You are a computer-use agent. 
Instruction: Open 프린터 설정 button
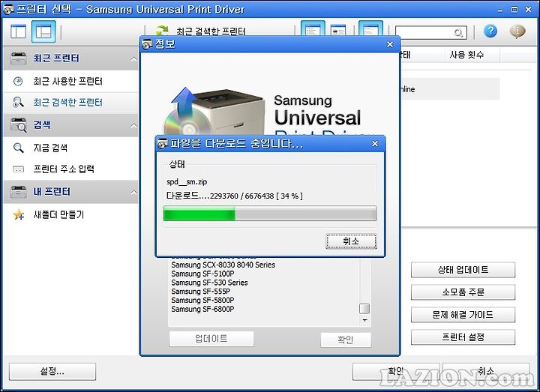pos(463,337)
